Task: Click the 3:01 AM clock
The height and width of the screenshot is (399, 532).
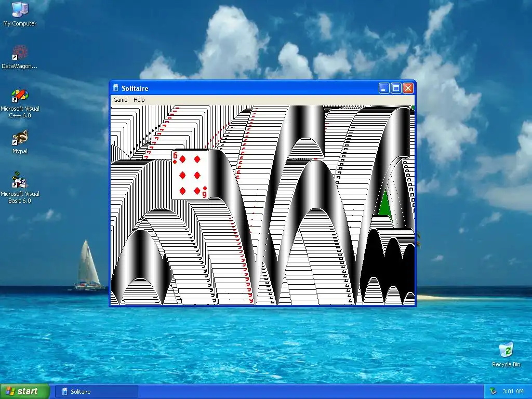Action: pos(513,392)
